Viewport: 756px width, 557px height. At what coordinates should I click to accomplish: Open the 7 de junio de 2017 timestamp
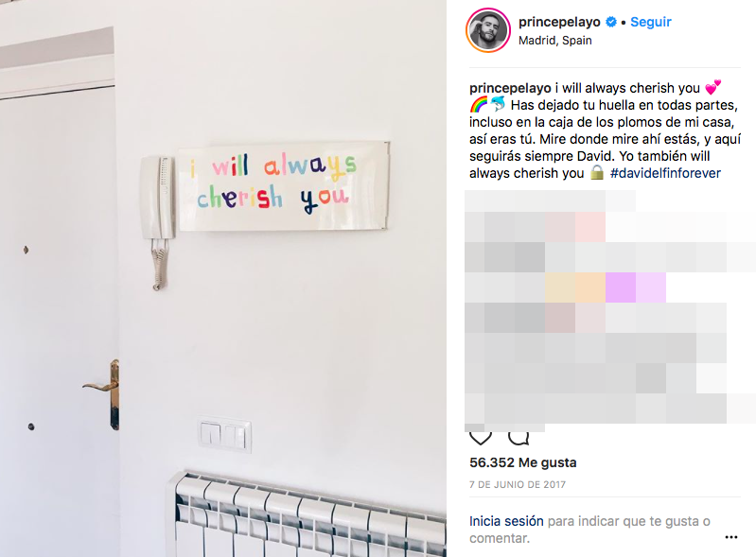tap(518, 485)
